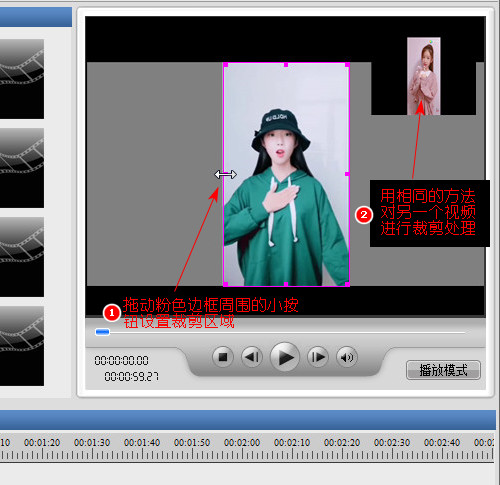The width and height of the screenshot is (500, 485).
Task: Click the total duration 00:00:59.27 readout
Action: click(x=132, y=376)
